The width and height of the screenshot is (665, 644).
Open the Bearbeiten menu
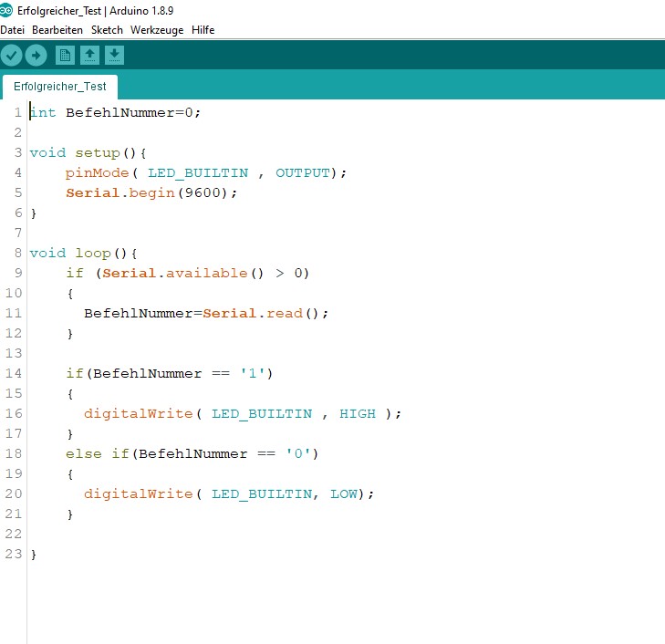[x=57, y=30]
